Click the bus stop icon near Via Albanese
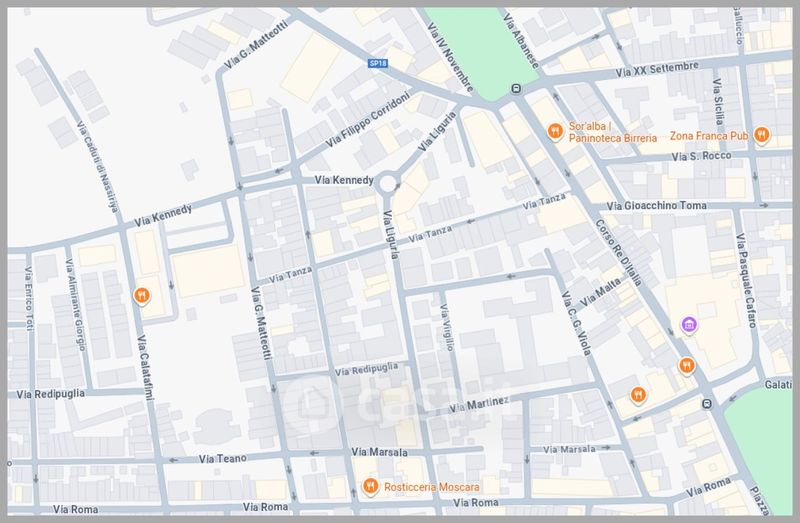 click(x=516, y=88)
